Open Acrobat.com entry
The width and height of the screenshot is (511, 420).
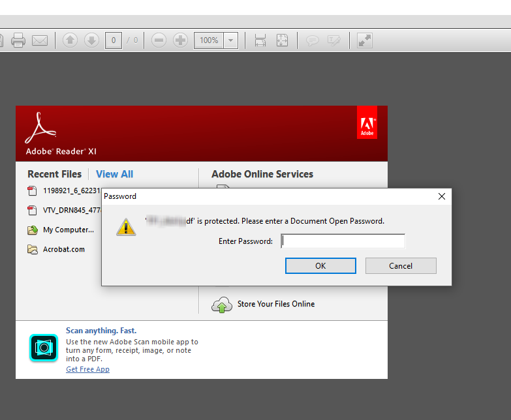coord(64,249)
